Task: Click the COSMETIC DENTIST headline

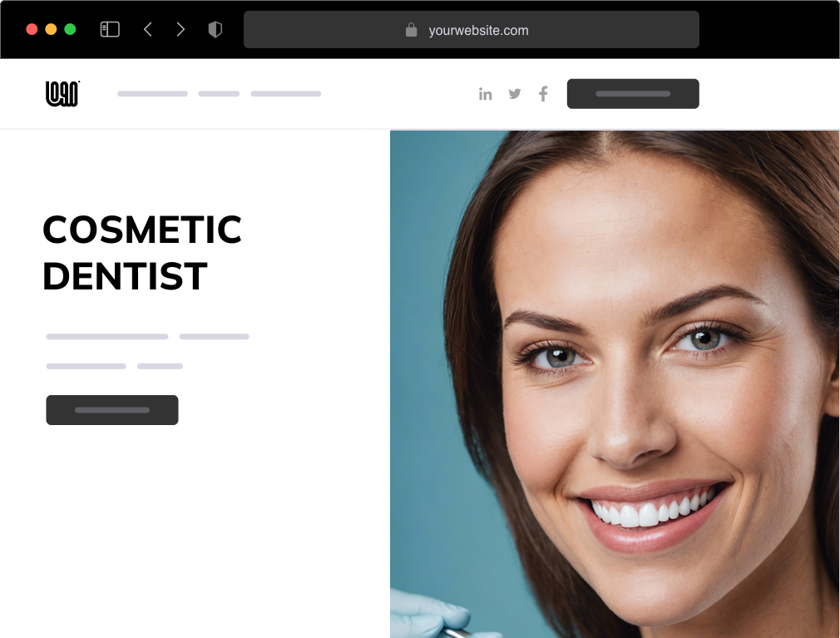Action: pos(142,253)
